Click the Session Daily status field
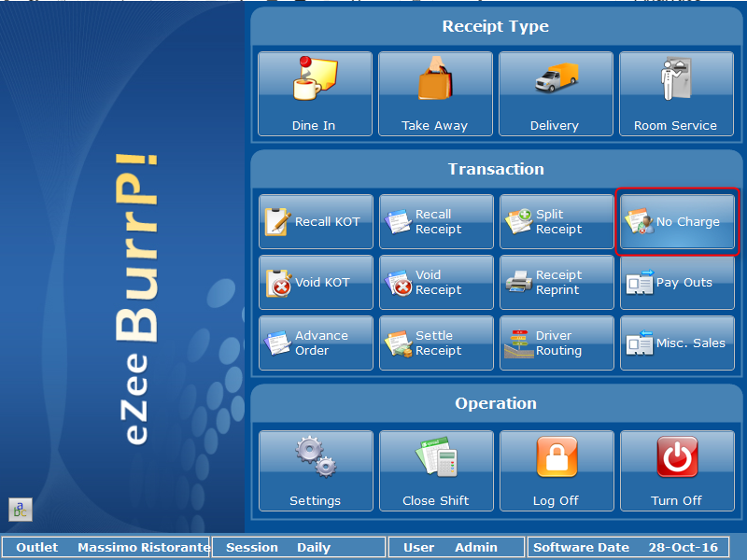Viewport: 747px width, 560px height. pos(299,548)
